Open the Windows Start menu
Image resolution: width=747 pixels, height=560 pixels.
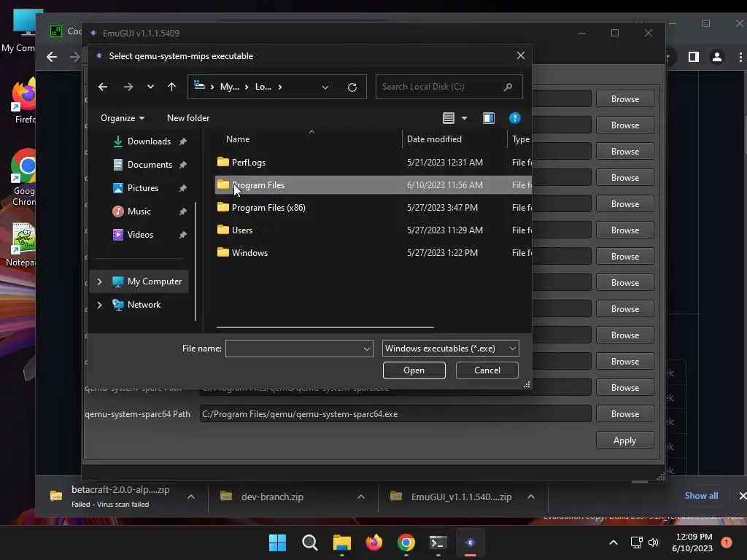pos(277,542)
